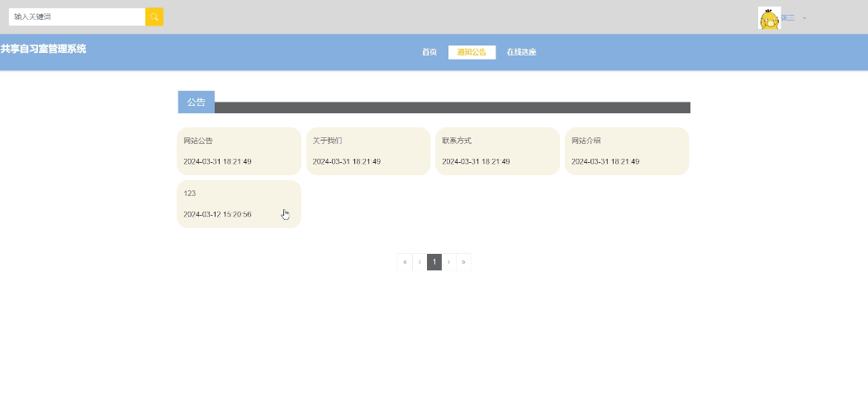Screen dimensions: 868x406
Task: Open the 网站公告 announcement card
Action: (239, 151)
